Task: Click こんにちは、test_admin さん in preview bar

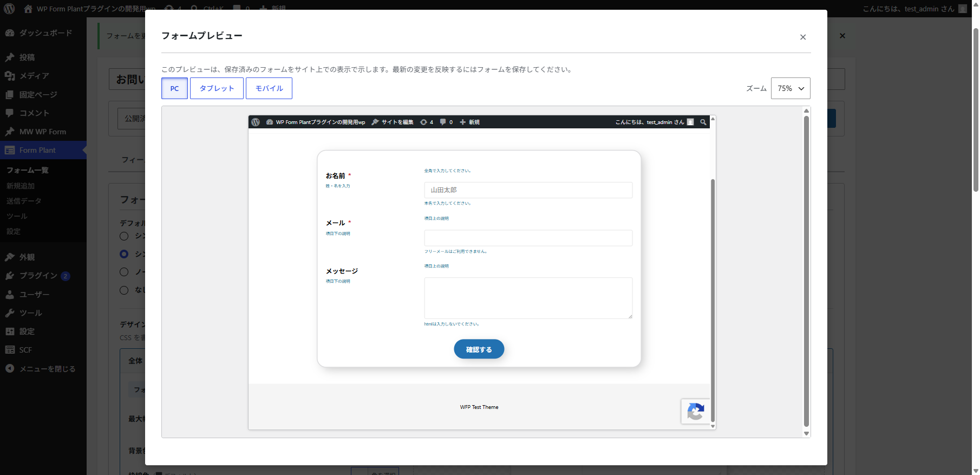Action: (654, 122)
